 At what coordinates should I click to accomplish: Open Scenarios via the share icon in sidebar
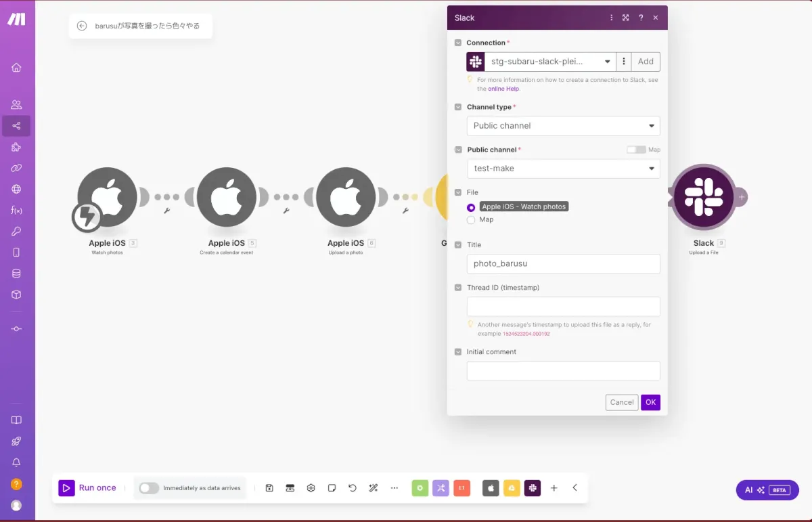point(16,126)
